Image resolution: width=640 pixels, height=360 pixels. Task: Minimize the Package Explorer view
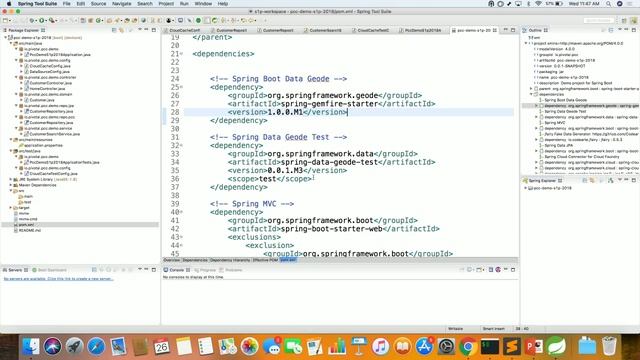click(x=146, y=30)
